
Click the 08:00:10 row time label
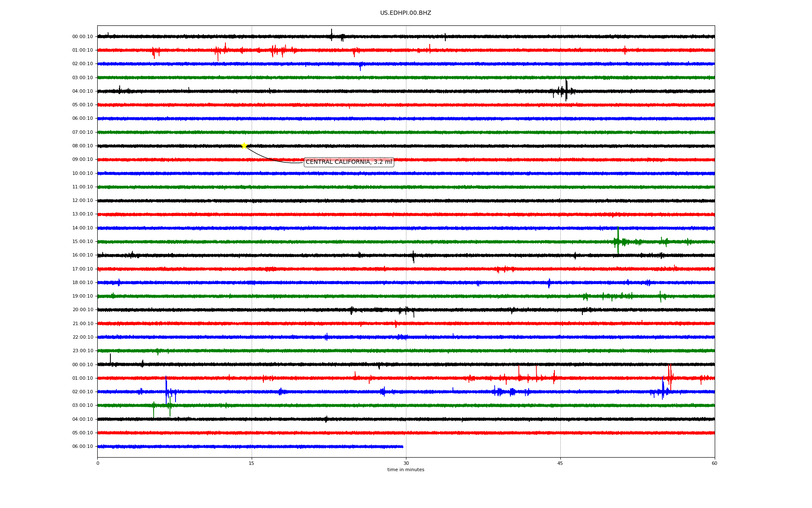click(82, 146)
